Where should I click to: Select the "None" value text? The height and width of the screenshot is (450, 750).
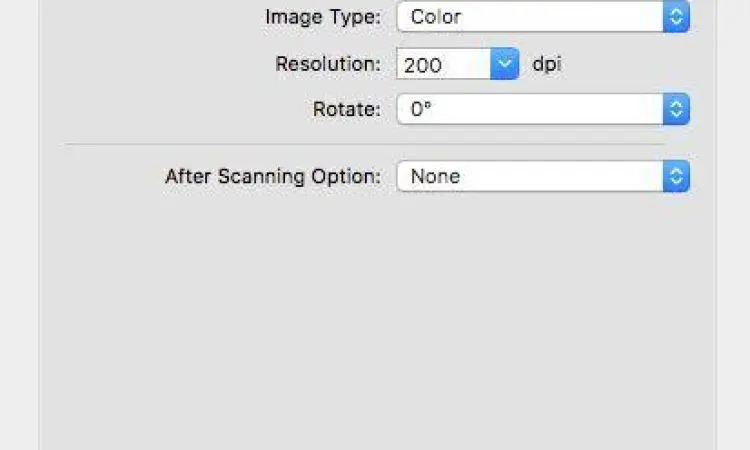click(435, 177)
